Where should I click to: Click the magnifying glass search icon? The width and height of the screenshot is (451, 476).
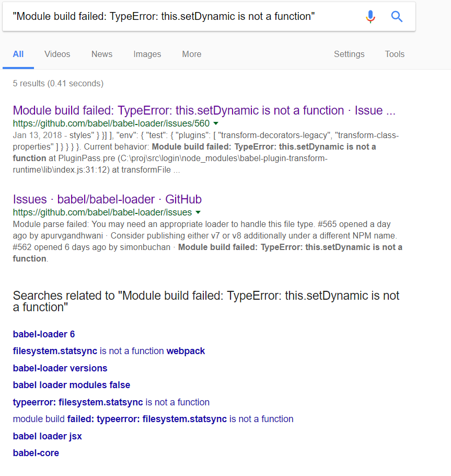[x=397, y=16]
